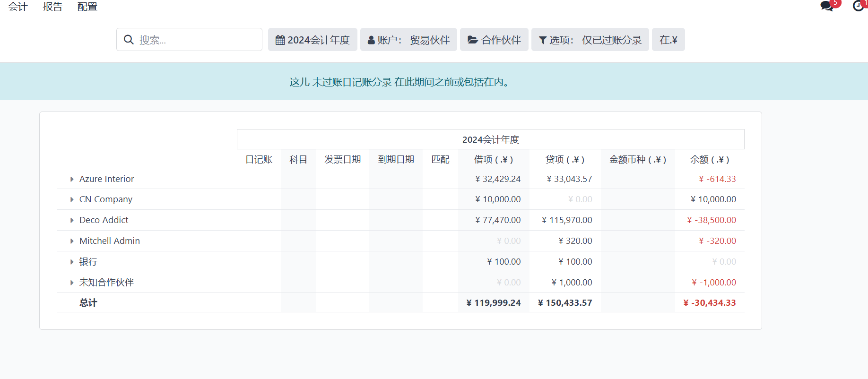Click the folder icon beside 合作伙伴

pos(472,40)
